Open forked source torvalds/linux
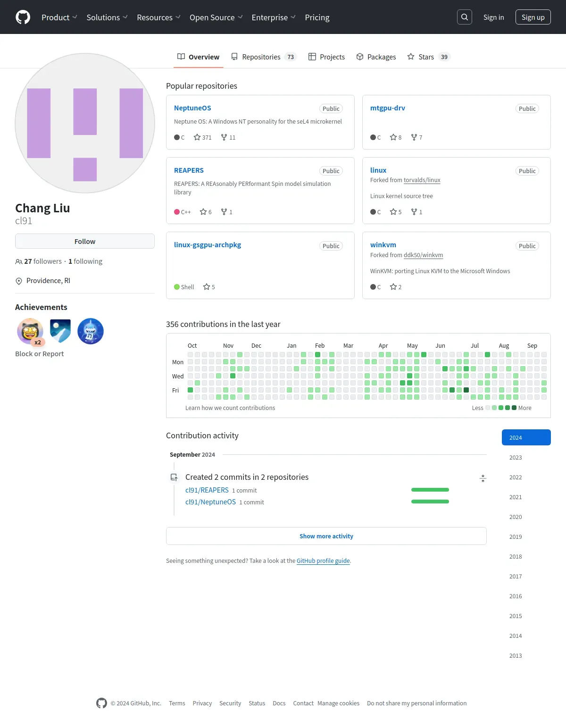Screen dimensions: 566x728 pyautogui.click(x=422, y=180)
